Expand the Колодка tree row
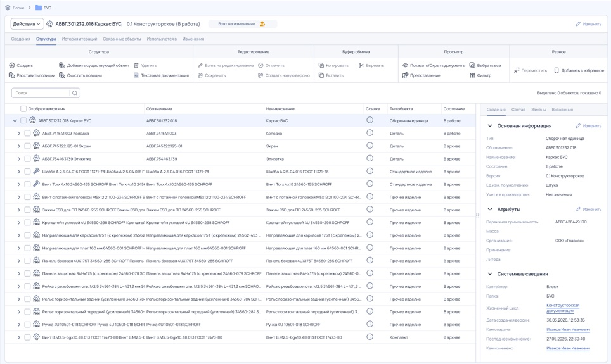The height and width of the screenshot is (364, 611). (19, 133)
